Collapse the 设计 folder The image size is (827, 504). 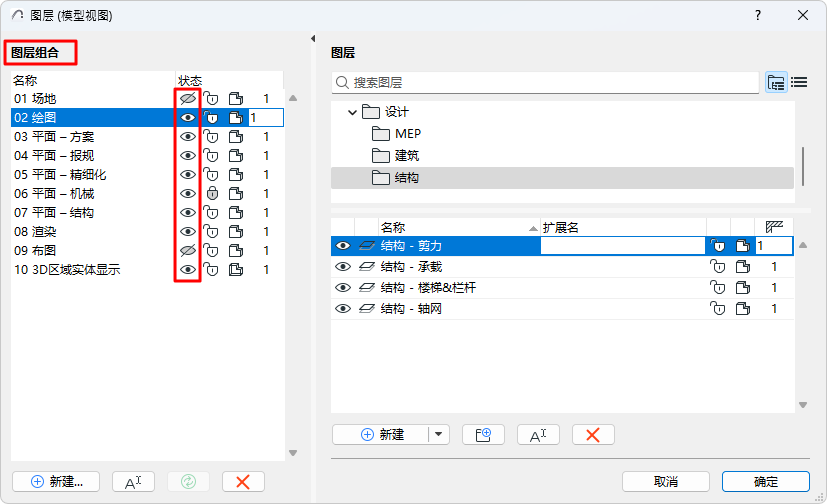tap(352, 112)
